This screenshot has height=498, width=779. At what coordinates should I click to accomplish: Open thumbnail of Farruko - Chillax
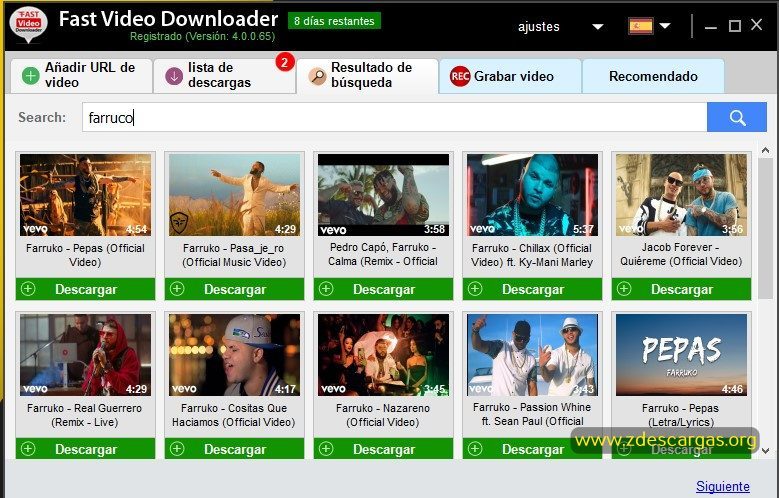tap(533, 195)
